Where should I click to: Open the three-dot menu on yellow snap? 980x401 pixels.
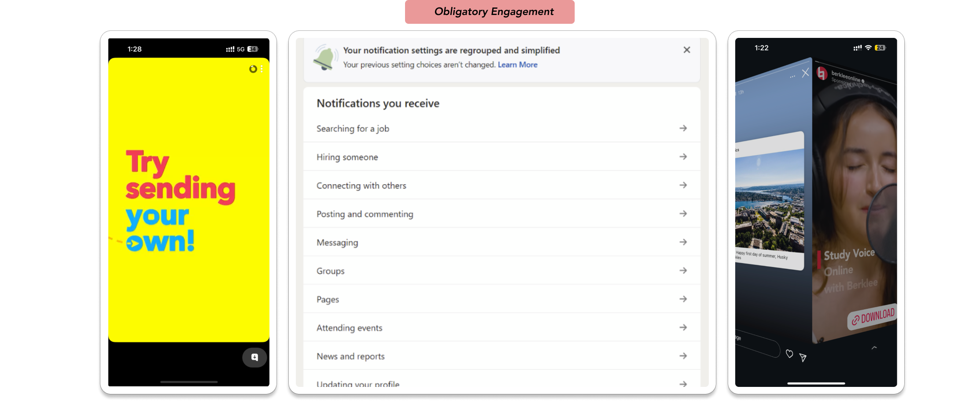click(262, 69)
